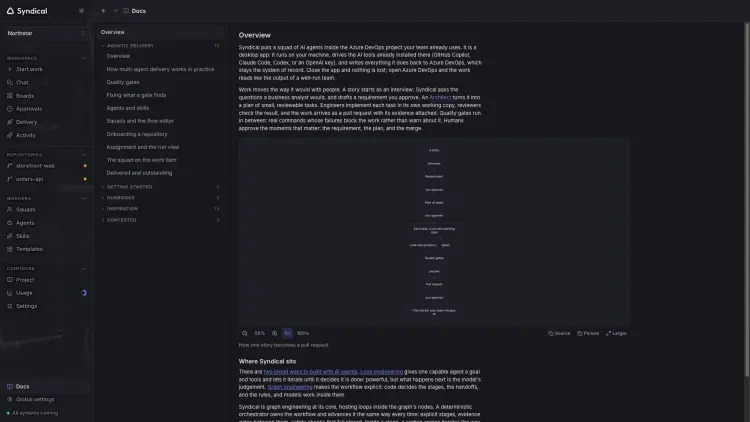Screen dimensions: 750x422
Task: Open Fixing what a gate finds doc
Action: pos(136,95)
